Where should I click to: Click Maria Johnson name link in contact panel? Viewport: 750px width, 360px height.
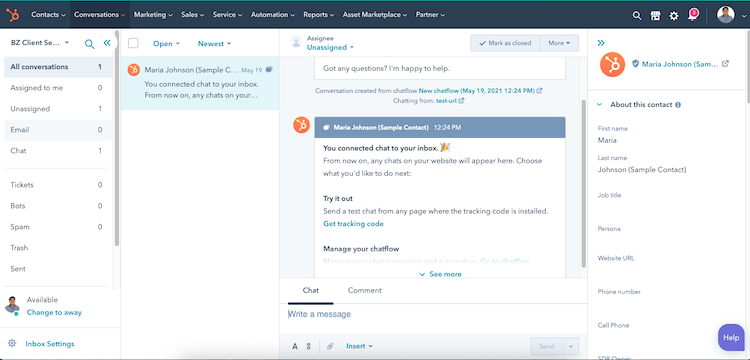tap(680, 64)
